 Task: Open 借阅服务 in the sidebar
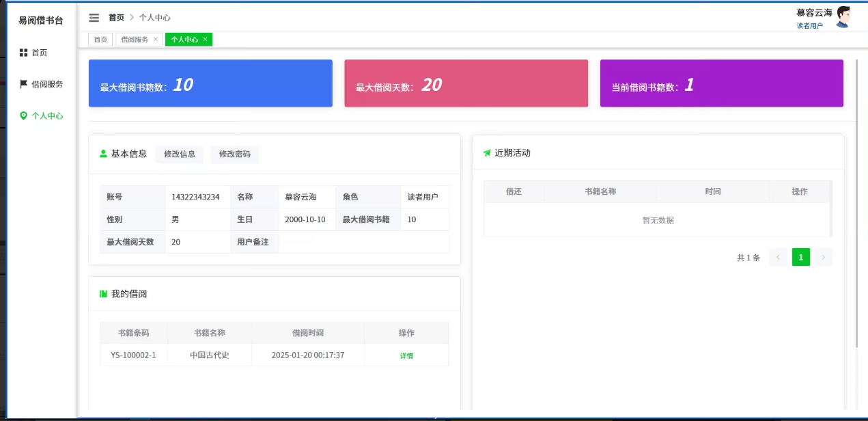(x=42, y=84)
